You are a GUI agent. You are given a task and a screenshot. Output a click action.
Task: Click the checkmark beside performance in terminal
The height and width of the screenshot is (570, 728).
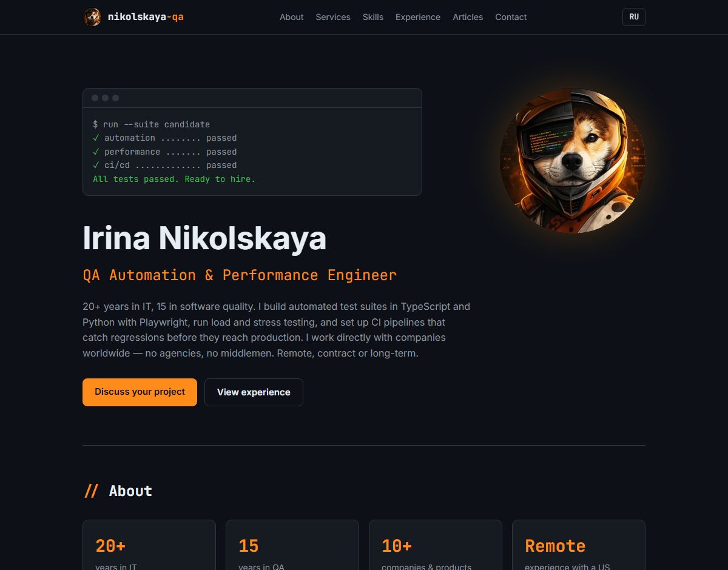click(x=96, y=152)
